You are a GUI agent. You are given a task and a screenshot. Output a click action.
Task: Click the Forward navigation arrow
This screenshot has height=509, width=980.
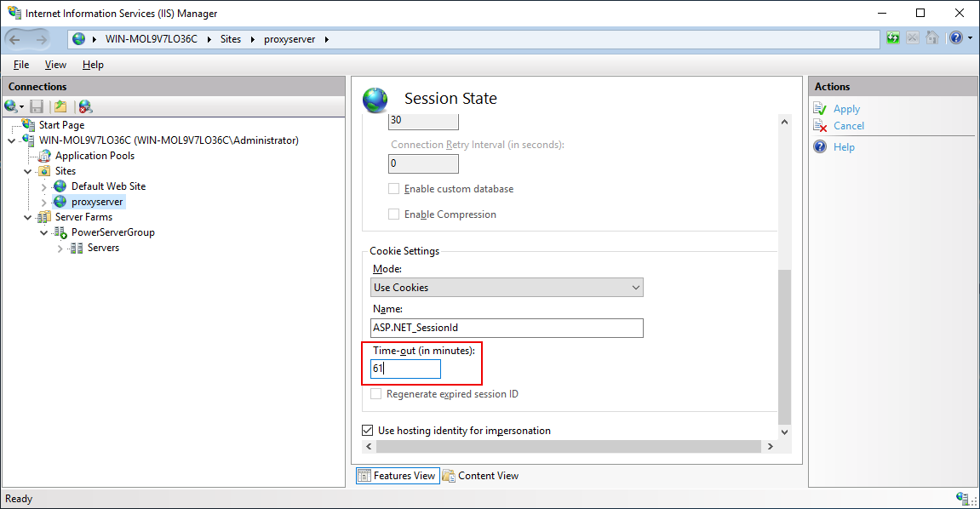41,39
